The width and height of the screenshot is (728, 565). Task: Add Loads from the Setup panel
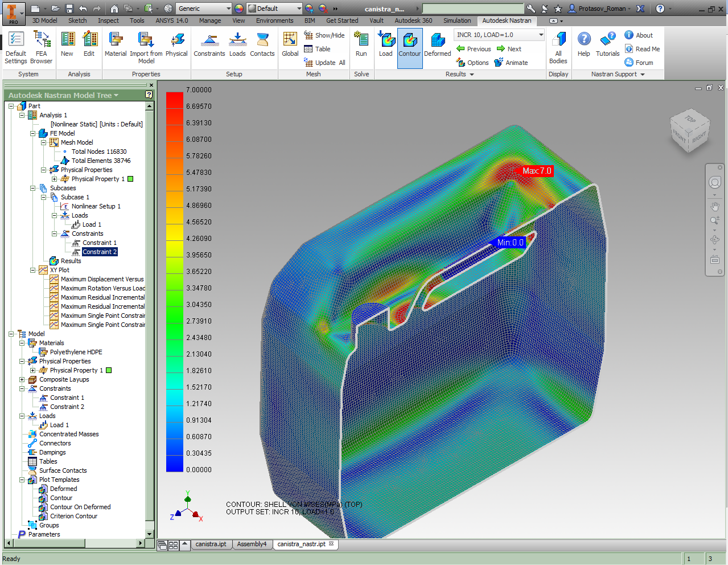[x=237, y=44]
